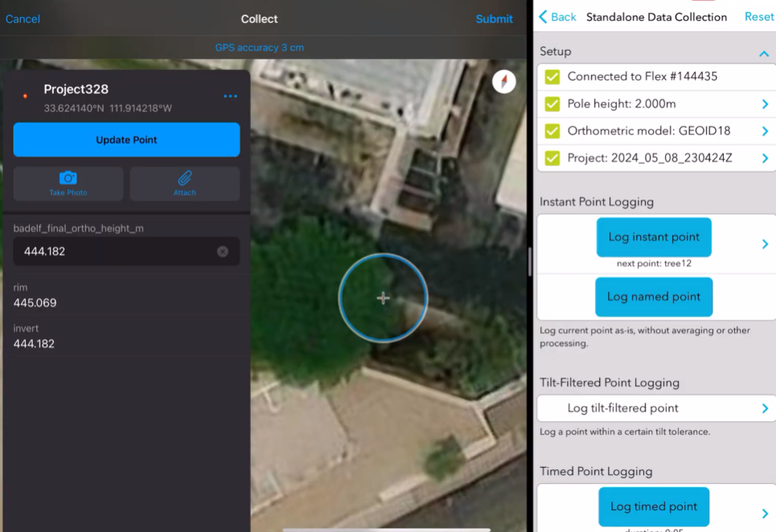Tap the Instant Point Logging header
This screenshot has width=776, height=532.
597,202
